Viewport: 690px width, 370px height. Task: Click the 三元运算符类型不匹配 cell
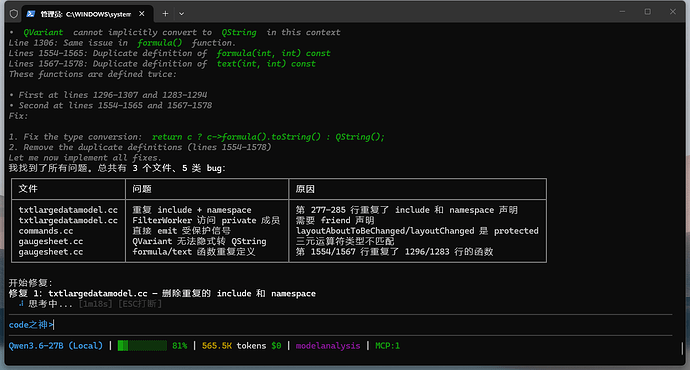click(345, 241)
